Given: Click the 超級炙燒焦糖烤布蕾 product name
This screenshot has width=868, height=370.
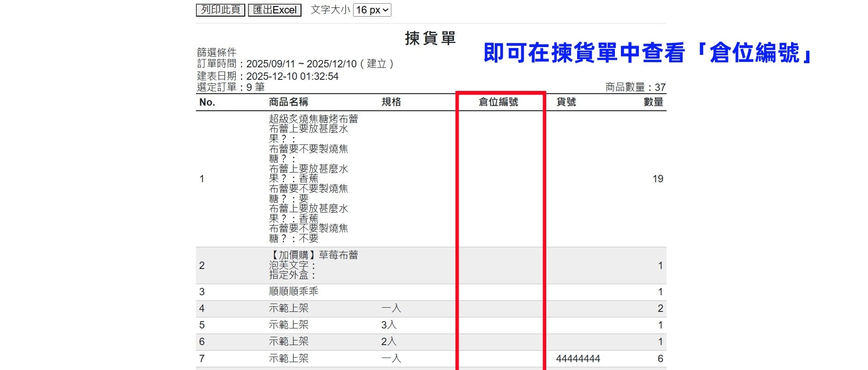Looking at the screenshot, I should (x=313, y=119).
